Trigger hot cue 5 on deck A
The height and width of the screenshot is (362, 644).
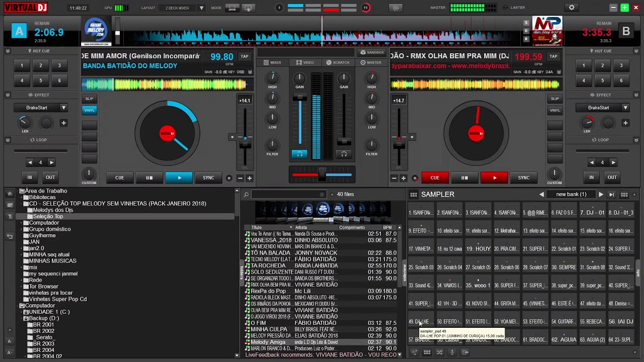[41, 80]
